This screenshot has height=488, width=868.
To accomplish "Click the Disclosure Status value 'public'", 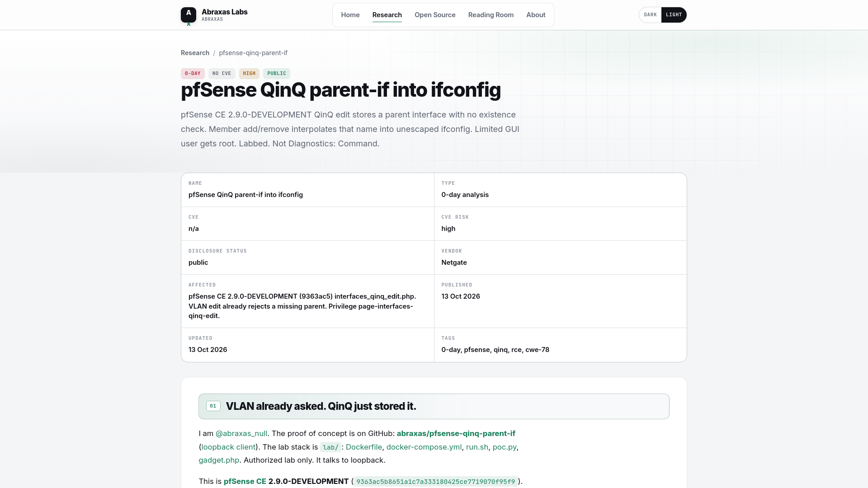I will tap(198, 263).
